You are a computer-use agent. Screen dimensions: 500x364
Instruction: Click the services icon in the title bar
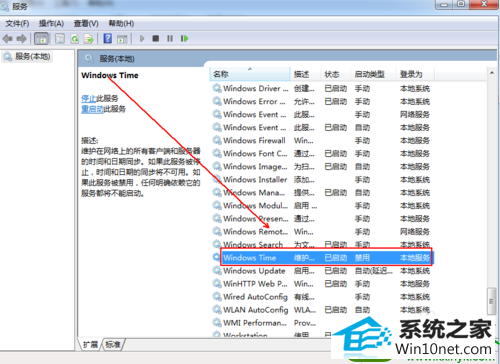5,6
